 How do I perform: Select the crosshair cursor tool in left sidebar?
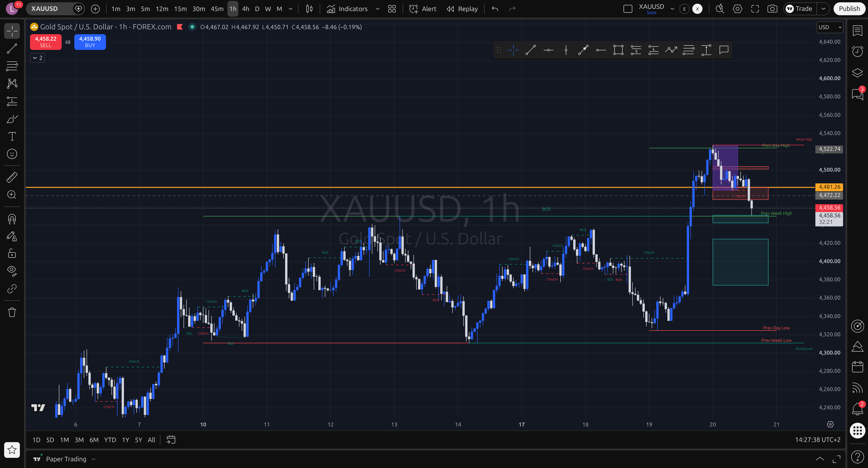click(x=12, y=31)
